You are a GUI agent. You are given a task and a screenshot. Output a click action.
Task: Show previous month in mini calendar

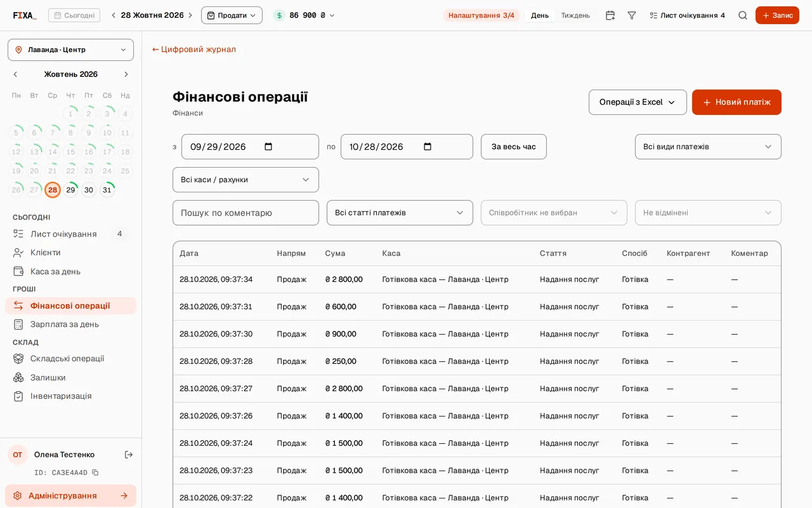[x=16, y=74]
